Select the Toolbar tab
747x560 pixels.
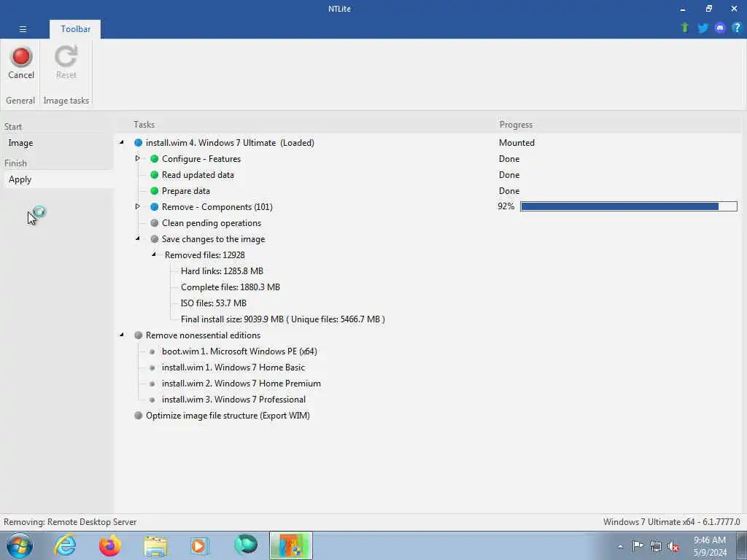click(75, 29)
